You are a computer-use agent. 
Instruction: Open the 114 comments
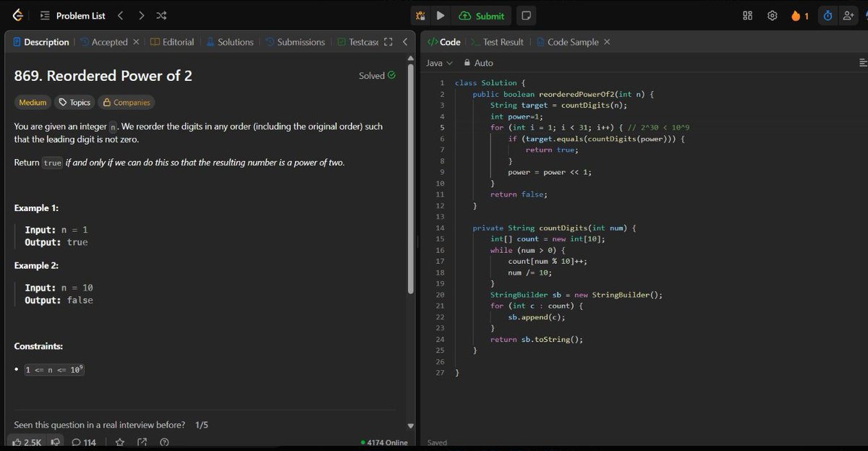click(84, 442)
